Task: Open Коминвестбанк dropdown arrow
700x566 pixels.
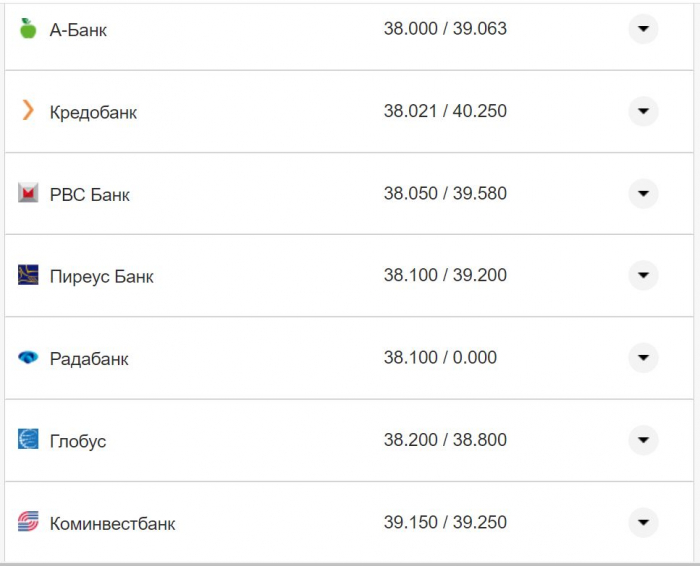Action: [x=643, y=522]
